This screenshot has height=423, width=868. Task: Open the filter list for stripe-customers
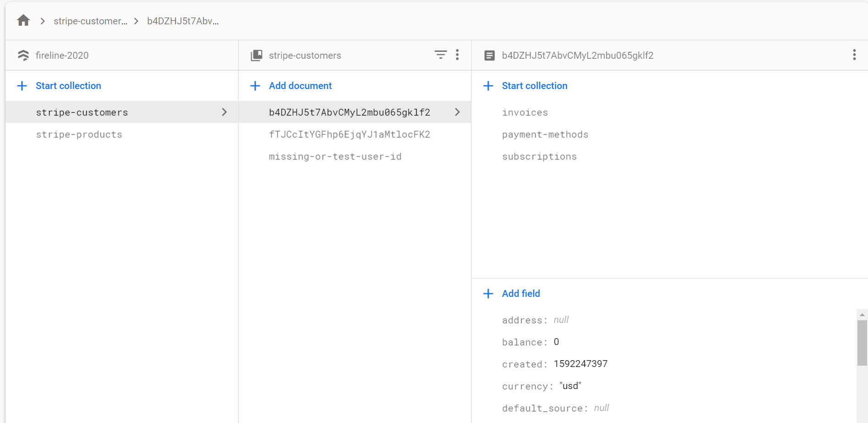[440, 55]
